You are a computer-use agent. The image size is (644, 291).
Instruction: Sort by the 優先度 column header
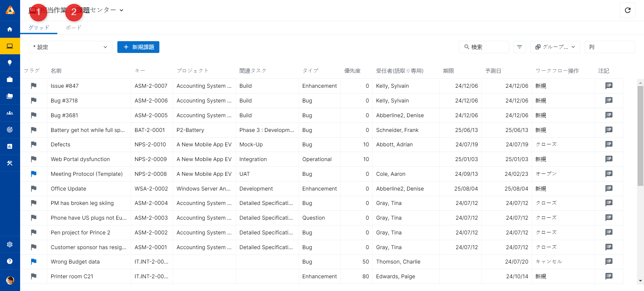[x=352, y=71]
